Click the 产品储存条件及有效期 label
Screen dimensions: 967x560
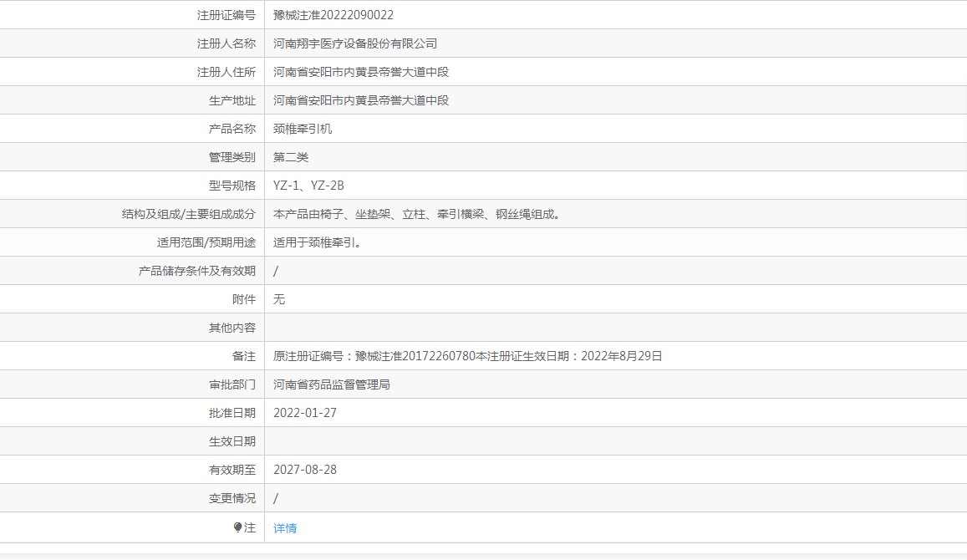point(196,271)
